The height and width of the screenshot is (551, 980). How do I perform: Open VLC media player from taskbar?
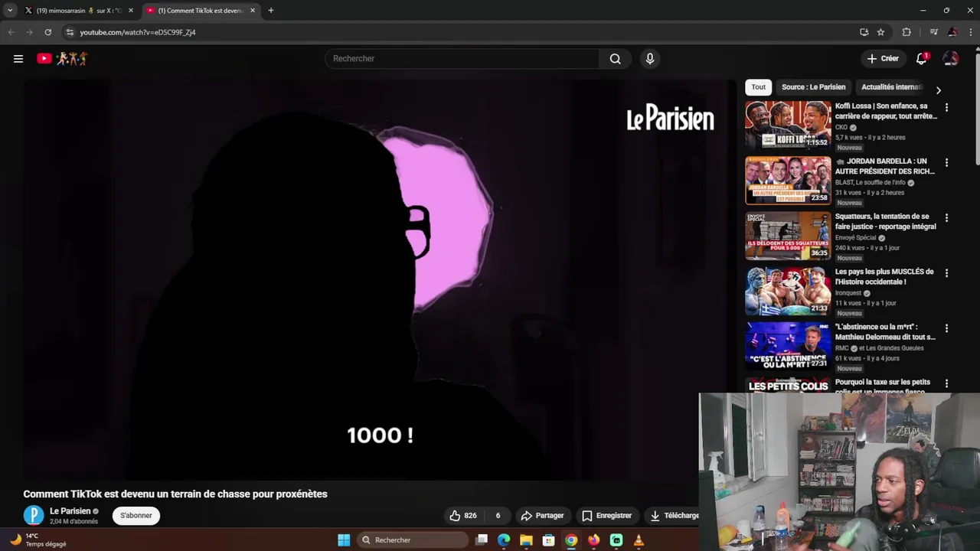[x=639, y=540]
